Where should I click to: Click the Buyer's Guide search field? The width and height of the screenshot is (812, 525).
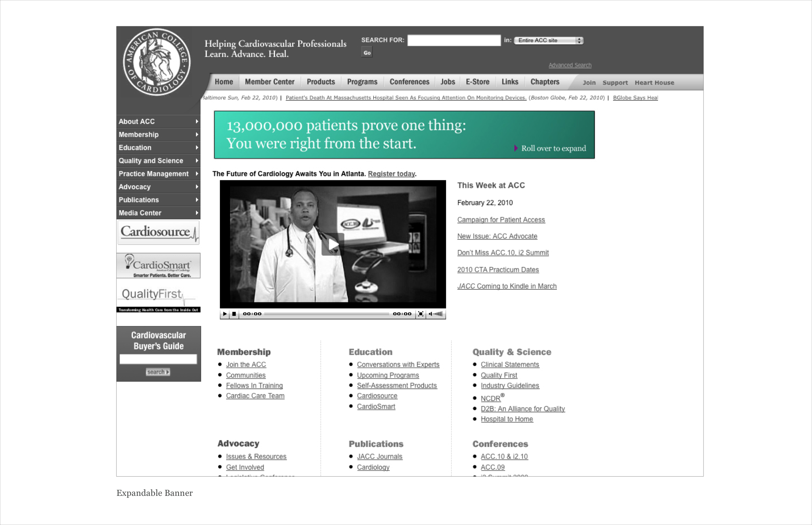pyautogui.click(x=158, y=359)
